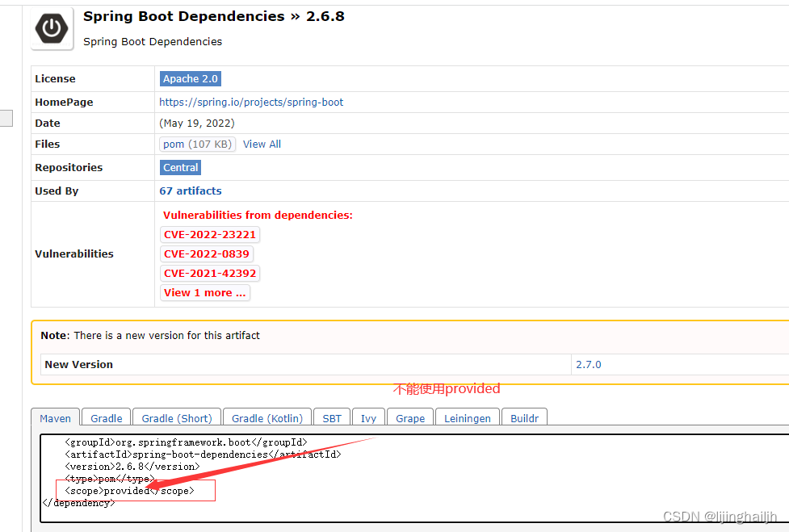
Task: Switch to the Buildr tab
Action: coord(524,418)
